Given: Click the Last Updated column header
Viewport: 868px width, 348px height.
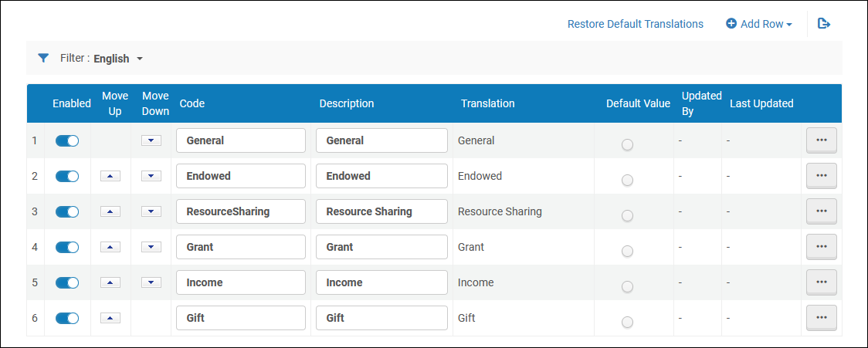Looking at the screenshot, I should 761,103.
